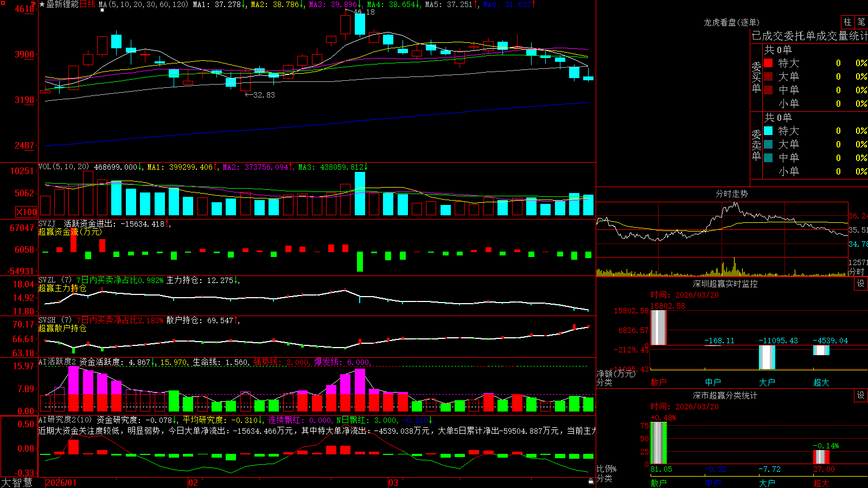Image resolution: width=868 pixels, height=488 pixels.
Task: Click the 超大 27.00 bar in 分类统计
Action: (821, 457)
